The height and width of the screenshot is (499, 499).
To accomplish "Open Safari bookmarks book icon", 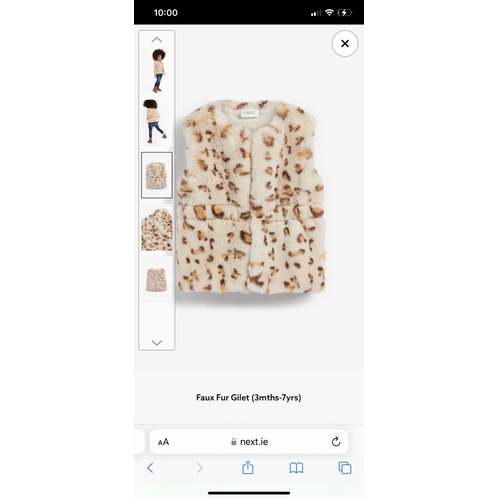I will [x=296, y=468].
